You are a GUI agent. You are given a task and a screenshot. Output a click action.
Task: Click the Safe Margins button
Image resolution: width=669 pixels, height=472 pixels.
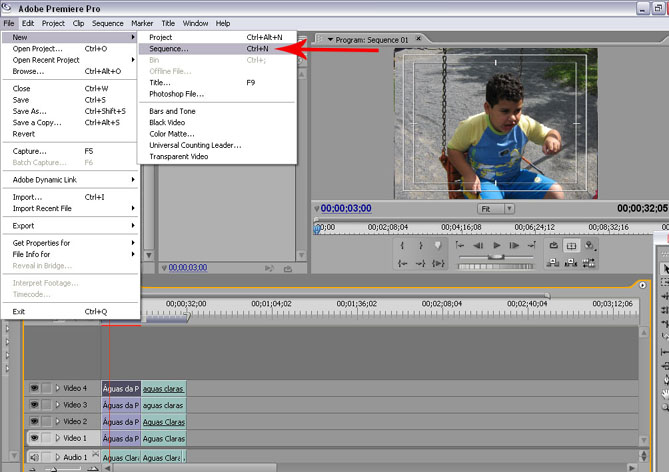coord(572,245)
